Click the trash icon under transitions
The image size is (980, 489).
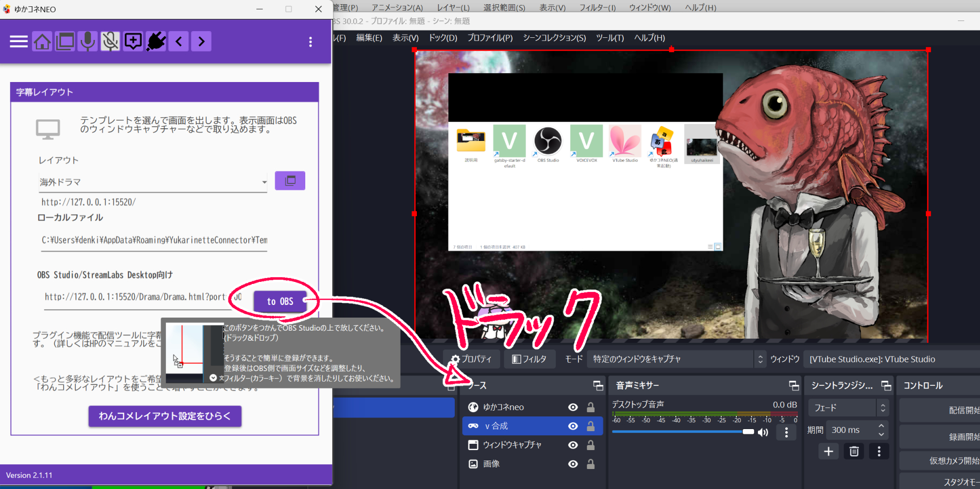[854, 451]
